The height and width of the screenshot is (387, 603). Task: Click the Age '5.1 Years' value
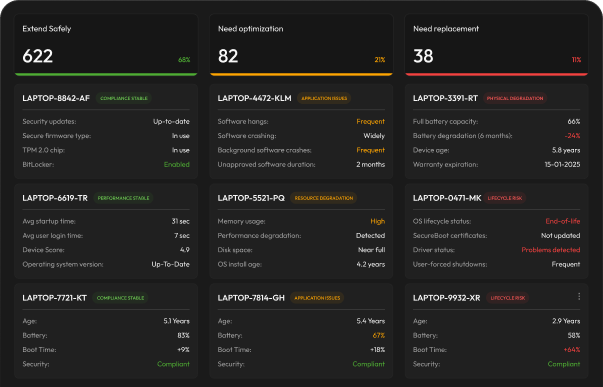coord(176,321)
